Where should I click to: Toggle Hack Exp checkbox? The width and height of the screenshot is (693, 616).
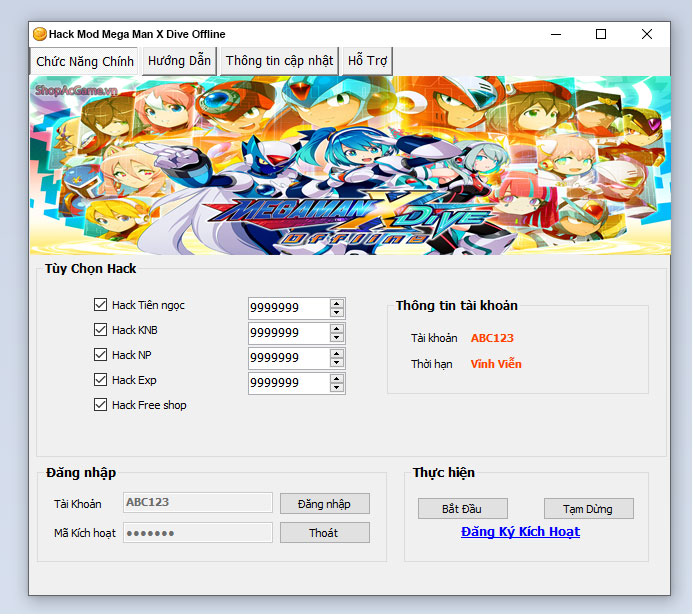coord(100,380)
